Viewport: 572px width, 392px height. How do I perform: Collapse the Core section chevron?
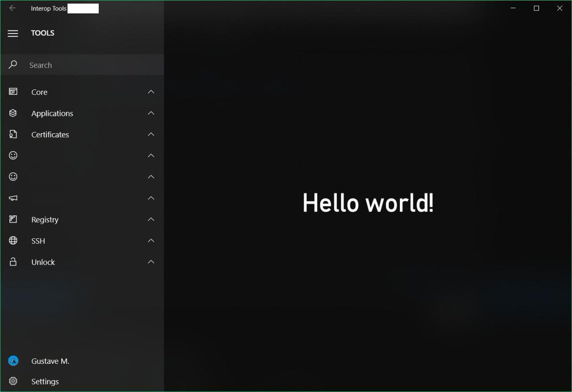tap(151, 92)
